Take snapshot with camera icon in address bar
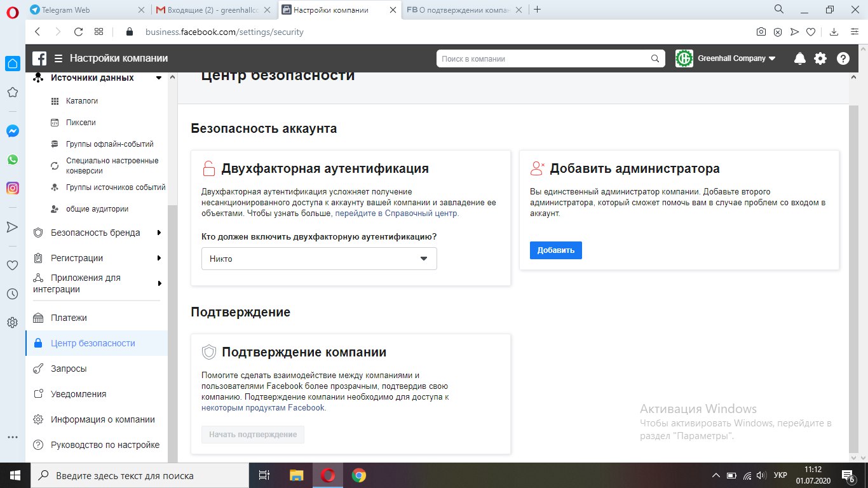This screenshot has width=868, height=488. click(x=761, y=32)
